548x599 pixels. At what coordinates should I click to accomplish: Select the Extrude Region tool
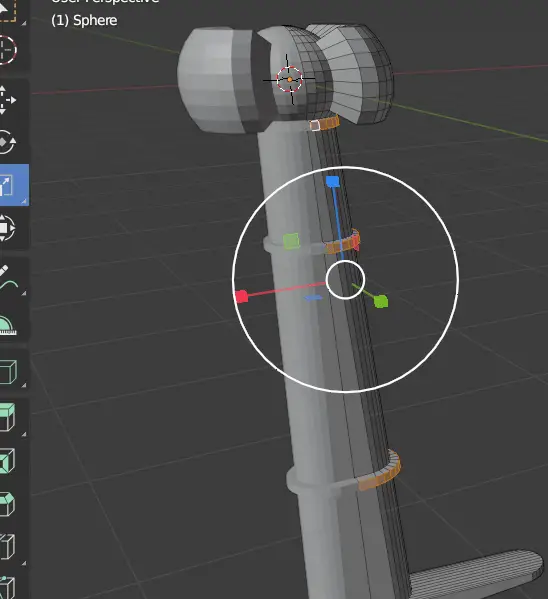point(8,417)
